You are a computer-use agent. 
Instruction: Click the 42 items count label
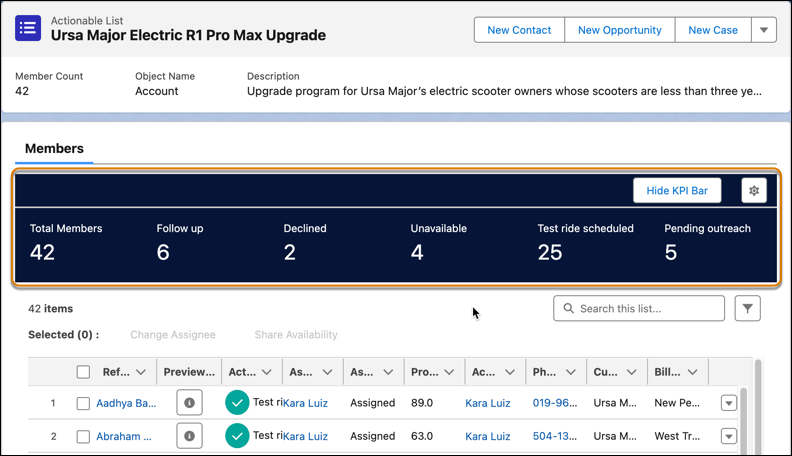coord(51,309)
